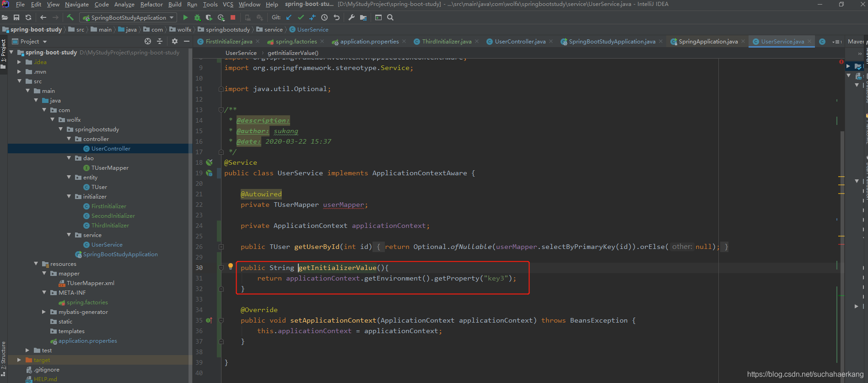Screen dimensions: 868x383
Task: Commit changes with green Git checkmark
Action: tap(301, 17)
